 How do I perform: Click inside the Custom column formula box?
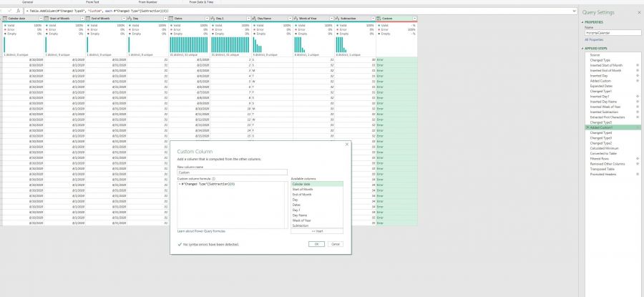(x=232, y=205)
